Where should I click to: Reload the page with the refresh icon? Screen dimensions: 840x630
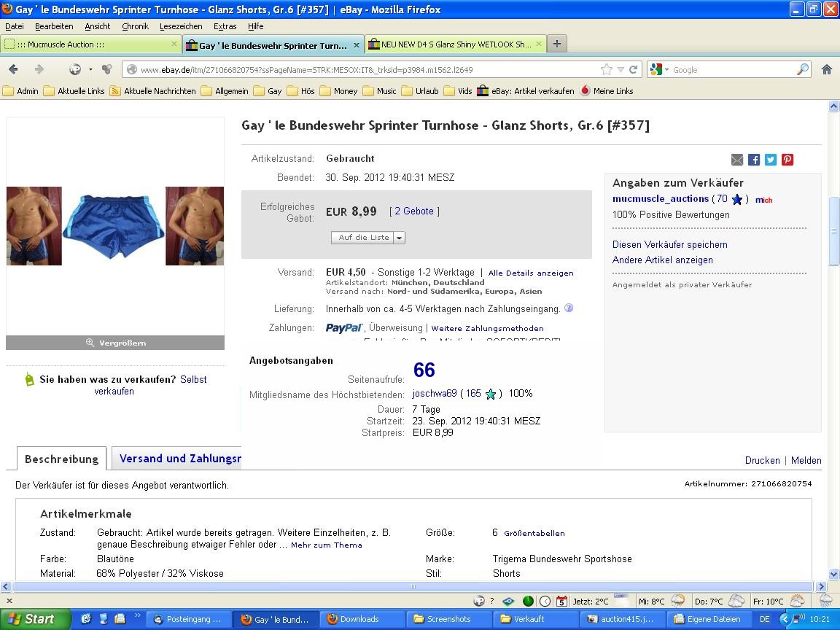tap(634, 70)
